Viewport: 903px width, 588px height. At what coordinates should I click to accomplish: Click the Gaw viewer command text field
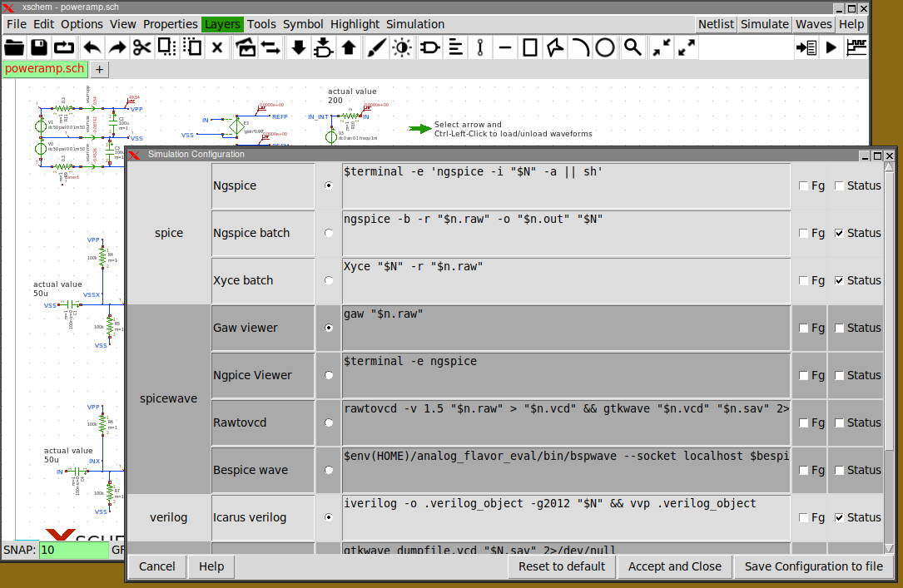point(565,328)
